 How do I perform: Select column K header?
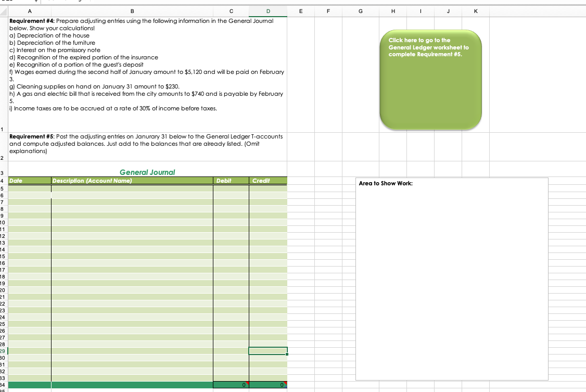click(x=475, y=11)
